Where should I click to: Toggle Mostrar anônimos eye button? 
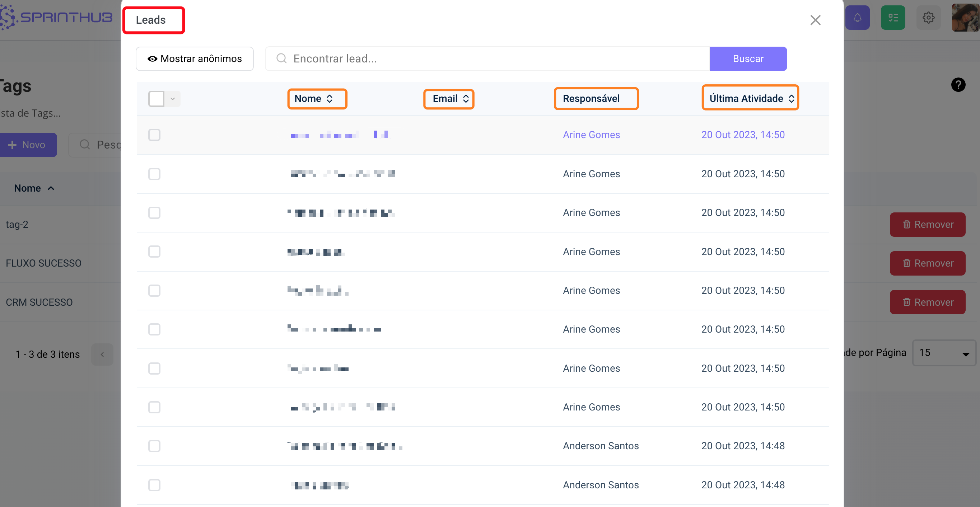[195, 59]
